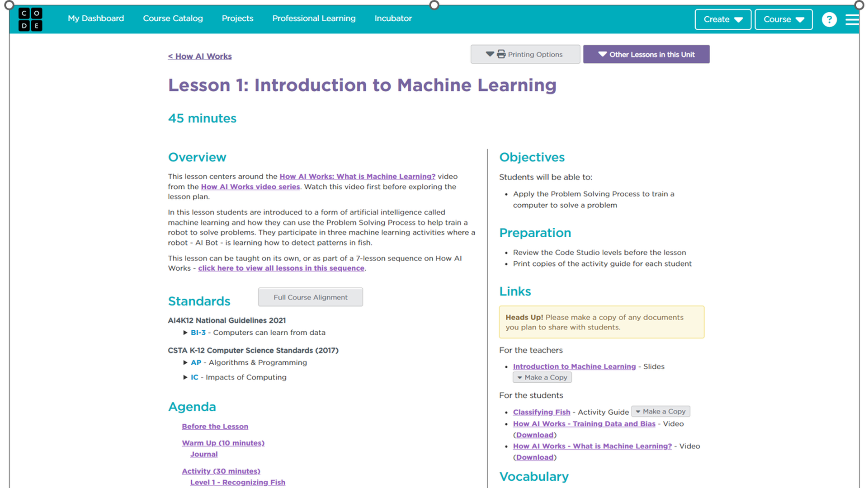Expand the BI-3 standard details
Image resolution: width=868 pixels, height=488 pixels.
click(186, 332)
